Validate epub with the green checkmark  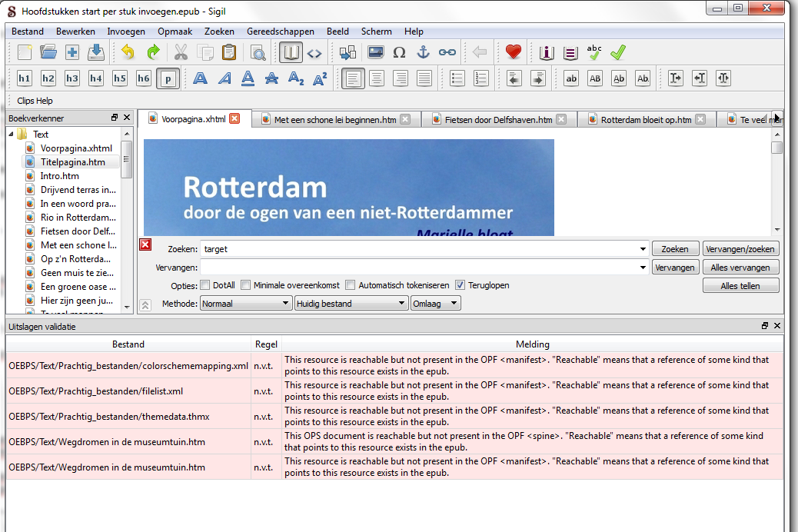click(x=618, y=52)
